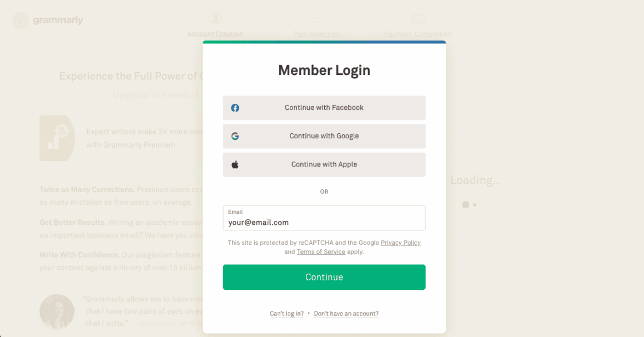Click the Grammarly logo in header
644x337 pixels.
tap(48, 21)
